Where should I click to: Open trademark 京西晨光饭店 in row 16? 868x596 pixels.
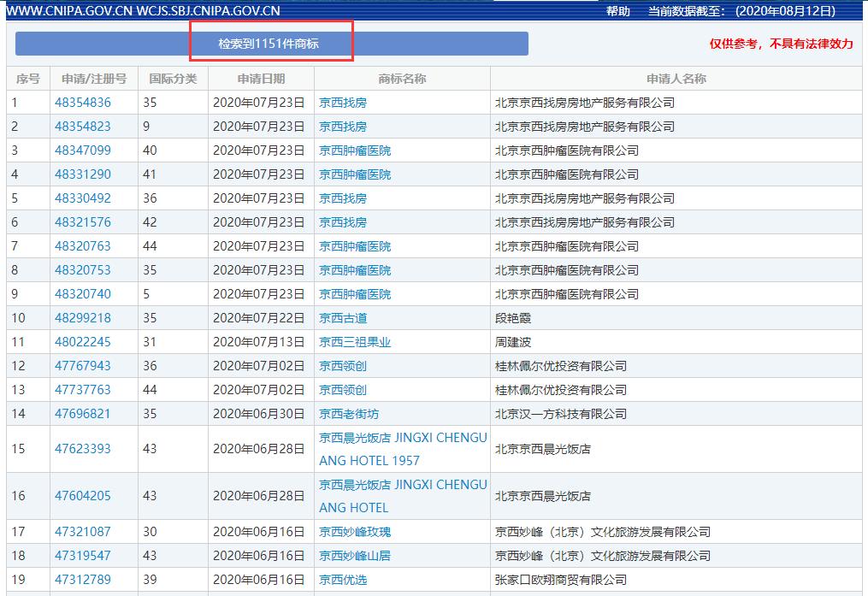pos(403,496)
